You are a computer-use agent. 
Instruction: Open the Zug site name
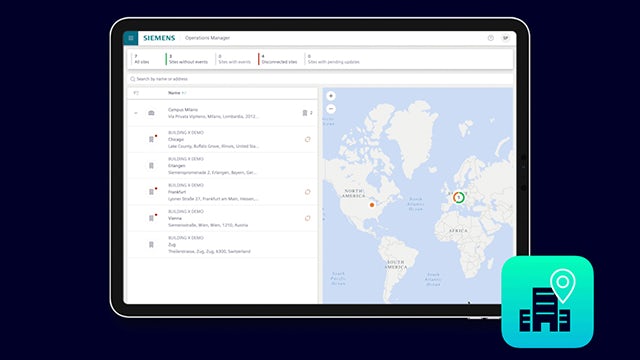pyautogui.click(x=172, y=244)
